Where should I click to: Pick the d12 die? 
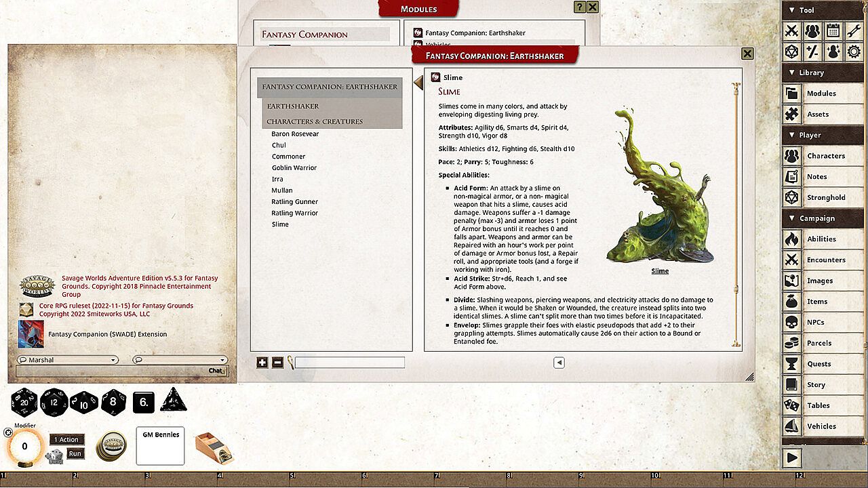pos(54,402)
